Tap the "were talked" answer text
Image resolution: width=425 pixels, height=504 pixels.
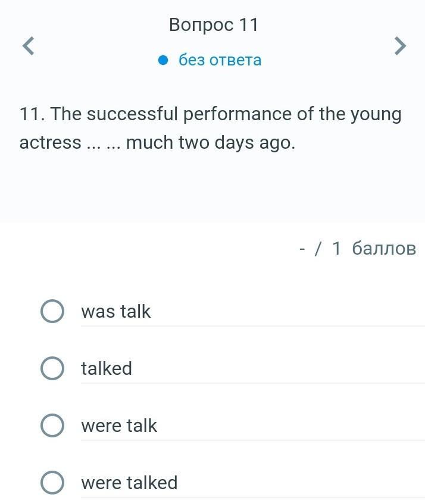pos(129,483)
